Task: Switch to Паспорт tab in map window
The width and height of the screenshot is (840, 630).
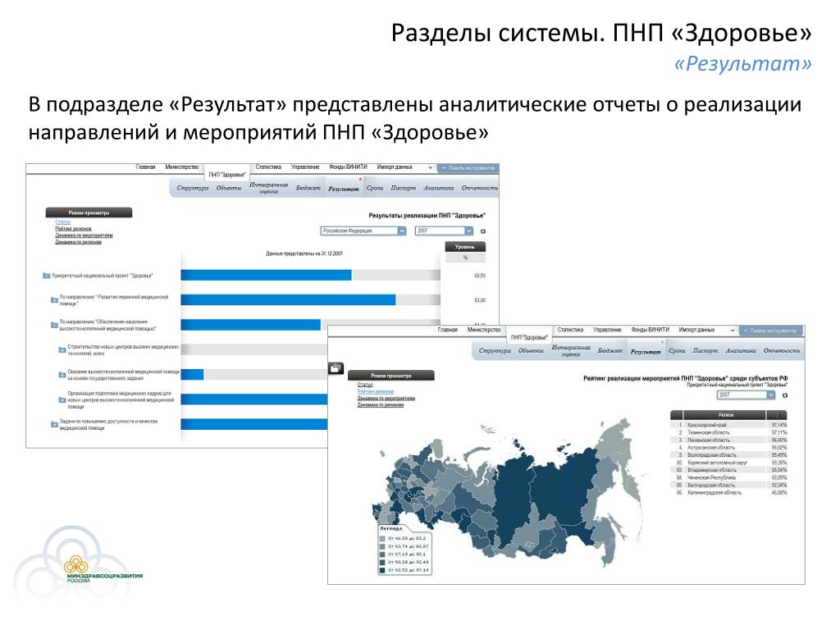Action: 705,350
